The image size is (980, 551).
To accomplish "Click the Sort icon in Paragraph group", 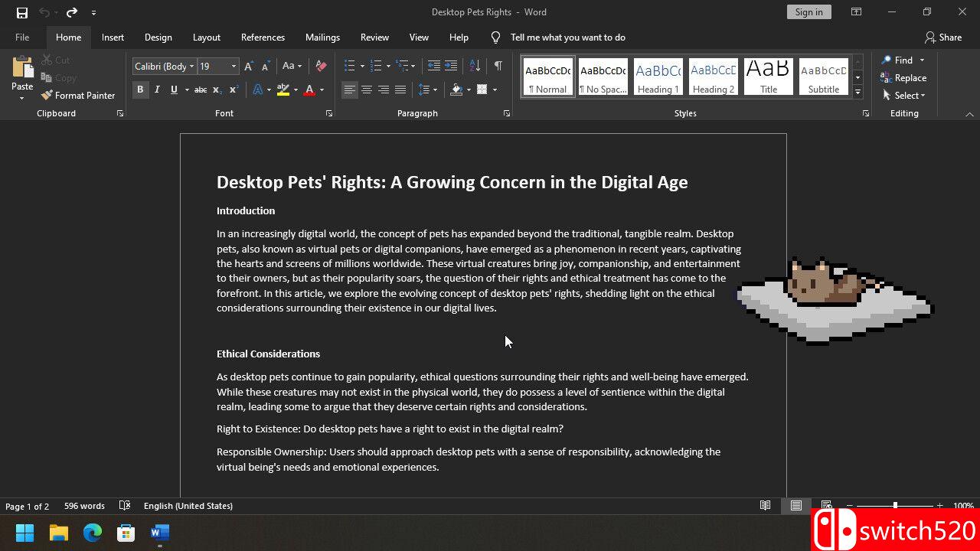I will click(475, 67).
